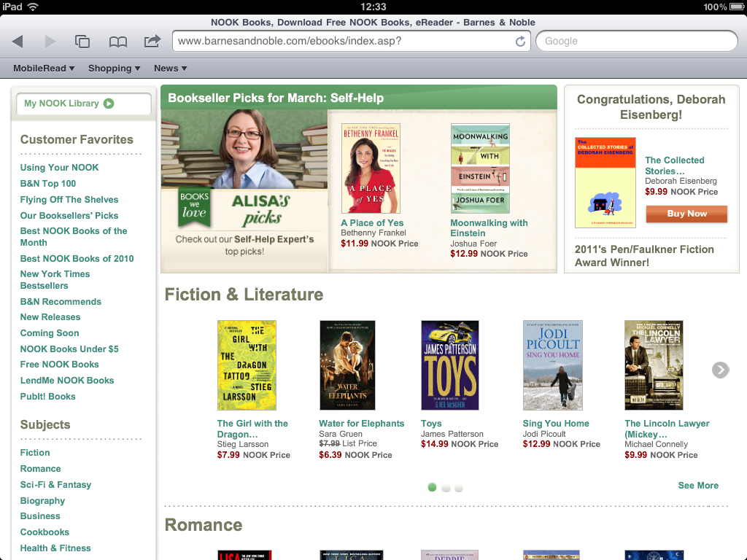Open A Place of Yes title link
This screenshot has height=560, width=747.
tap(372, 223)
